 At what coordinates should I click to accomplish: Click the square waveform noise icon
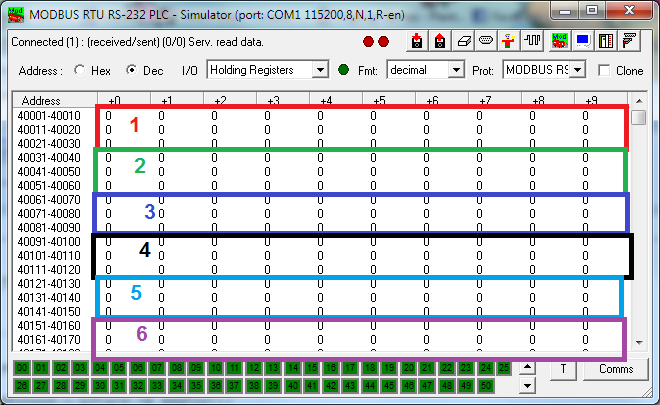click(532, 41)
